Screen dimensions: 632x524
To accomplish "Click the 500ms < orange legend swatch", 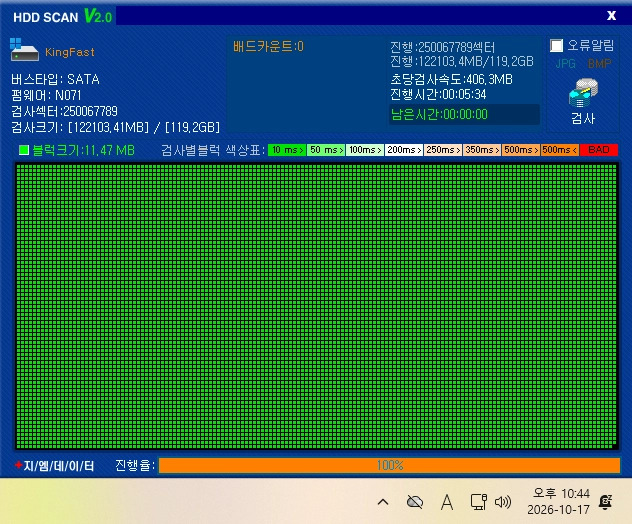I will tap(560, 150).
